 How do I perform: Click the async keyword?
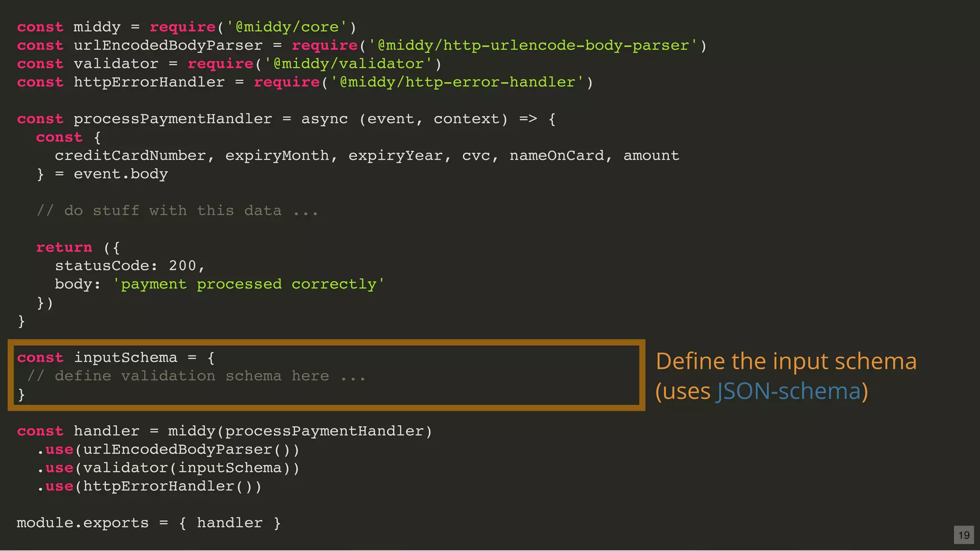point(324,119)
